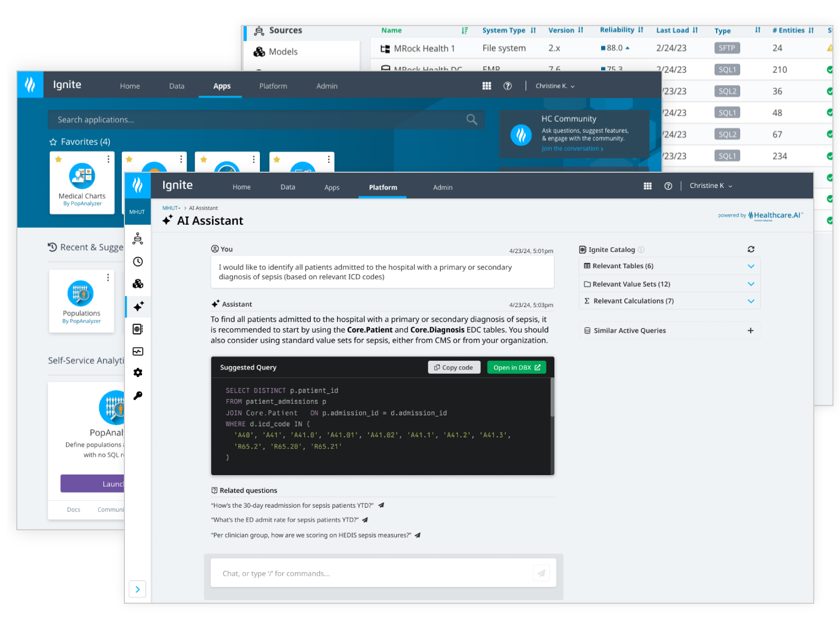The image size is (840, 630).
Task: Switch to the Platform tab in the Apps window
Action: tap(273, 86)
